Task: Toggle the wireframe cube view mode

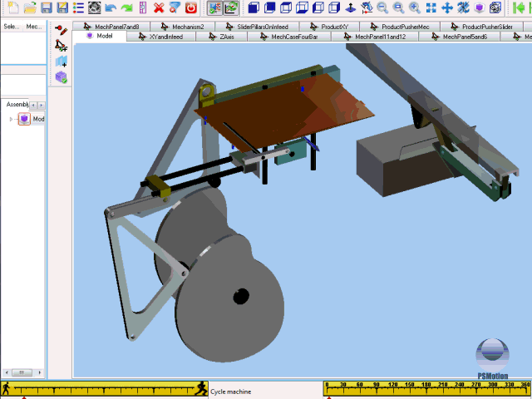Action: click(x=303, y=7)
